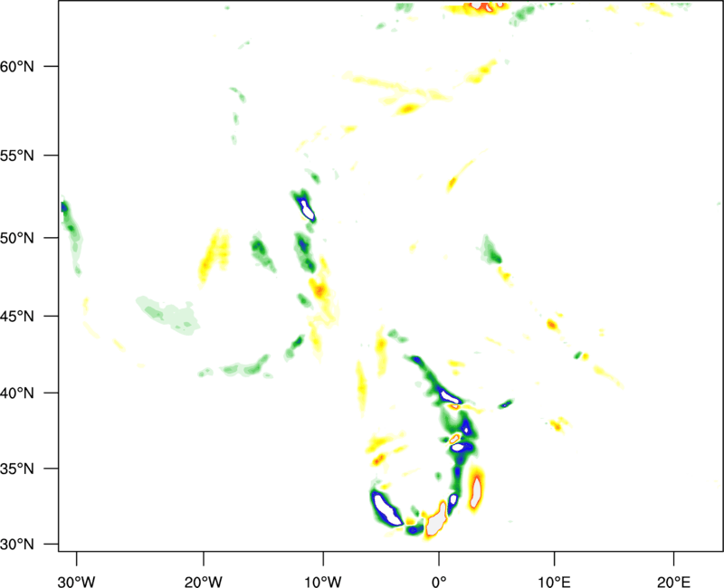Viewport: 724px width, 588px height.
Task: Click the 35°N latitude label
Action: [x=17, y=469]
